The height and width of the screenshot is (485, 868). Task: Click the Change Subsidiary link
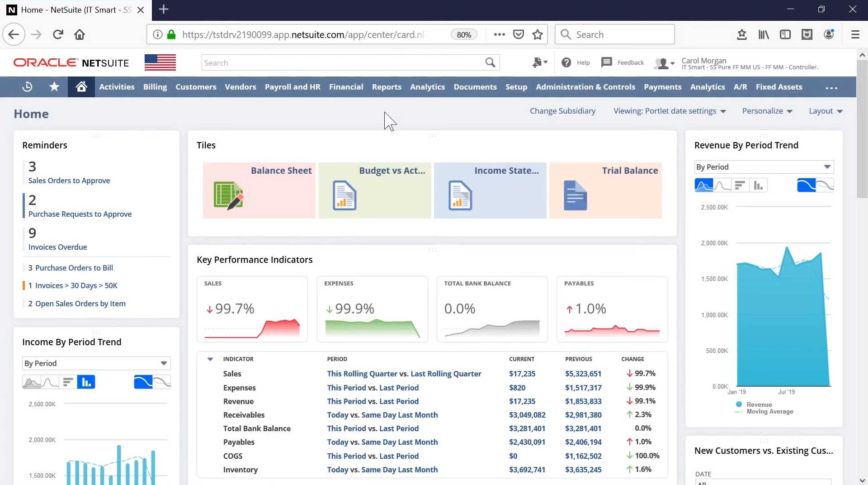(562, 111)
